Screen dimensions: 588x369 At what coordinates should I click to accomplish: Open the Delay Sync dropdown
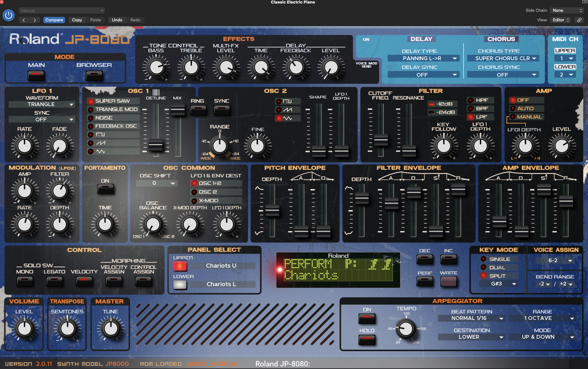(x=423, y=75)
